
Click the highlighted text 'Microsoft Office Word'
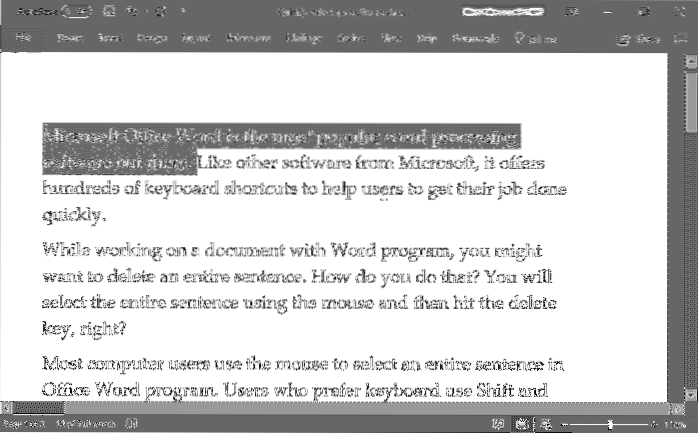click(132, 136)
